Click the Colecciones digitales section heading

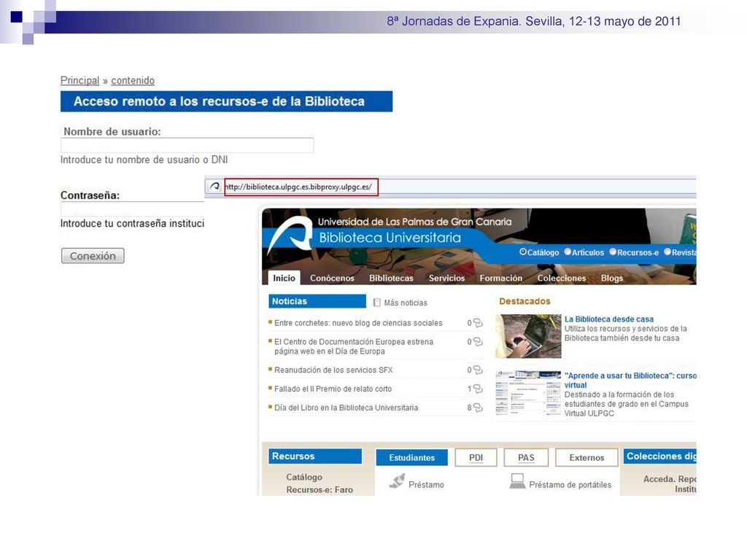659,456
